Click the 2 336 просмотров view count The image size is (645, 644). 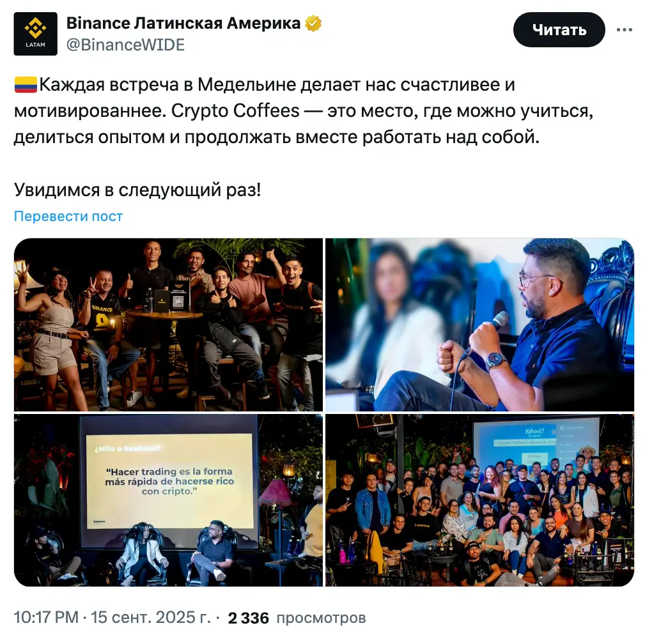(297, 618)
